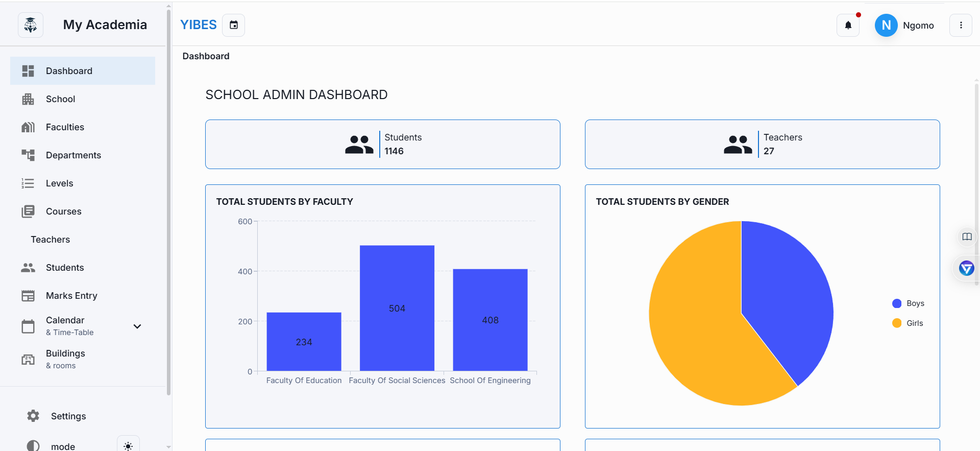Toggle Girls series in pie legend
Image resolution: width=980 pixels, height=451 pixels.
(x=909, y=323)
